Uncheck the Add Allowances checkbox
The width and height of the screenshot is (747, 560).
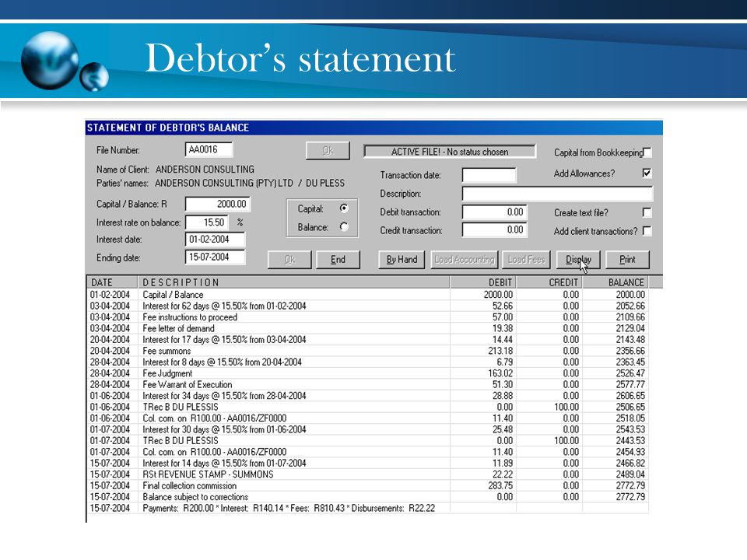click(x=647, y=173)
